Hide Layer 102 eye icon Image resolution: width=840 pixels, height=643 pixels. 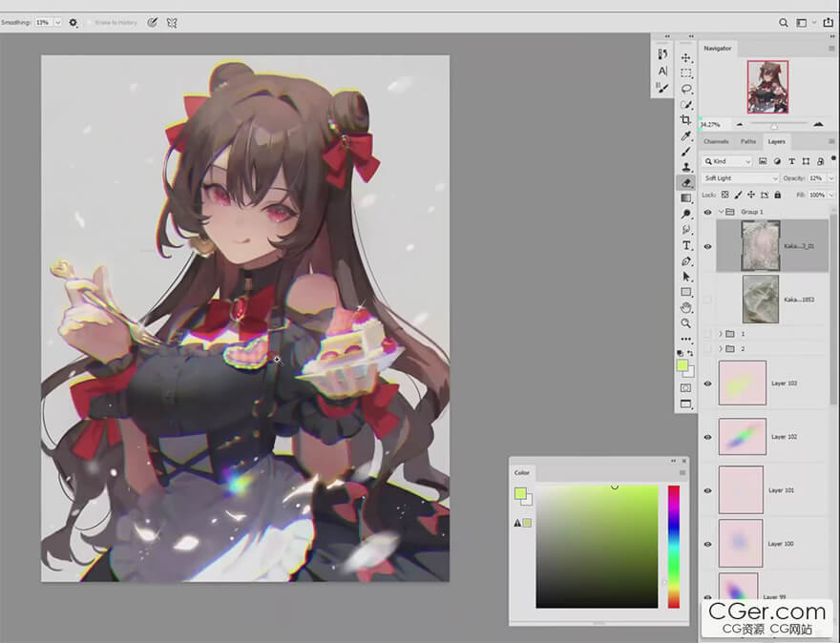pyautogui.click(x=707, y=437)
